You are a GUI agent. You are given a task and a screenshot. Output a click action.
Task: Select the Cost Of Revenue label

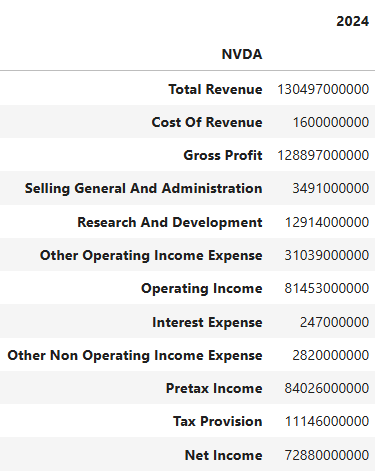coord(207,122)
